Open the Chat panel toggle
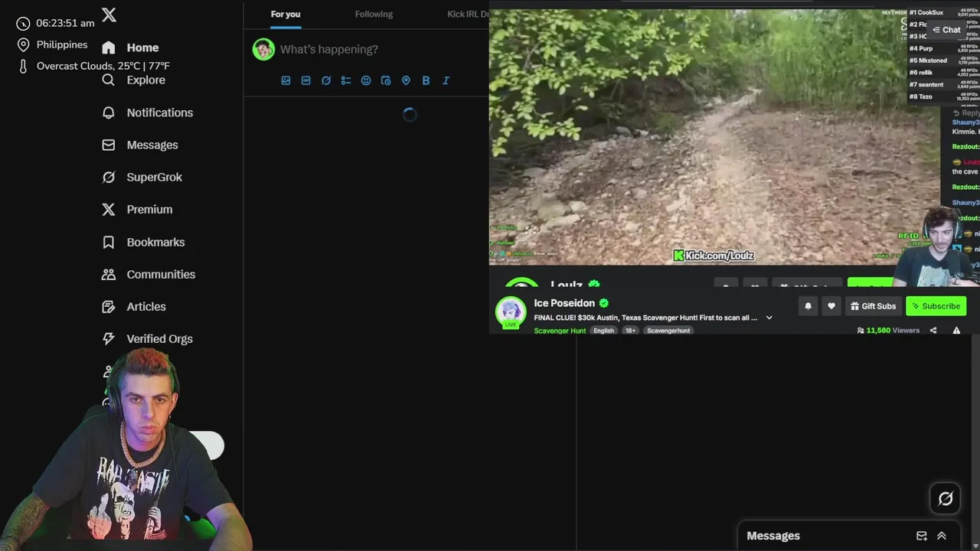The width and height of the screenshot is (980, 551). tap(946, 30)
